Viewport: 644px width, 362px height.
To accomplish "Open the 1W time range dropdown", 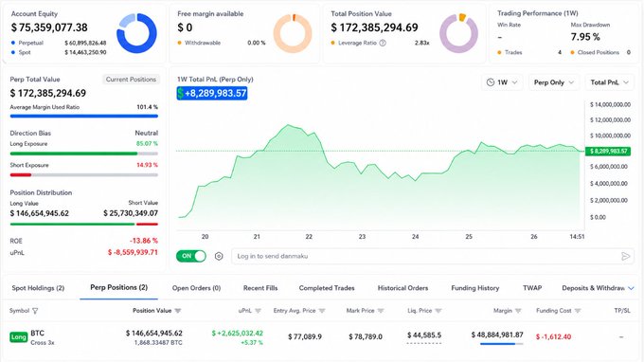I will click(502, 82).
